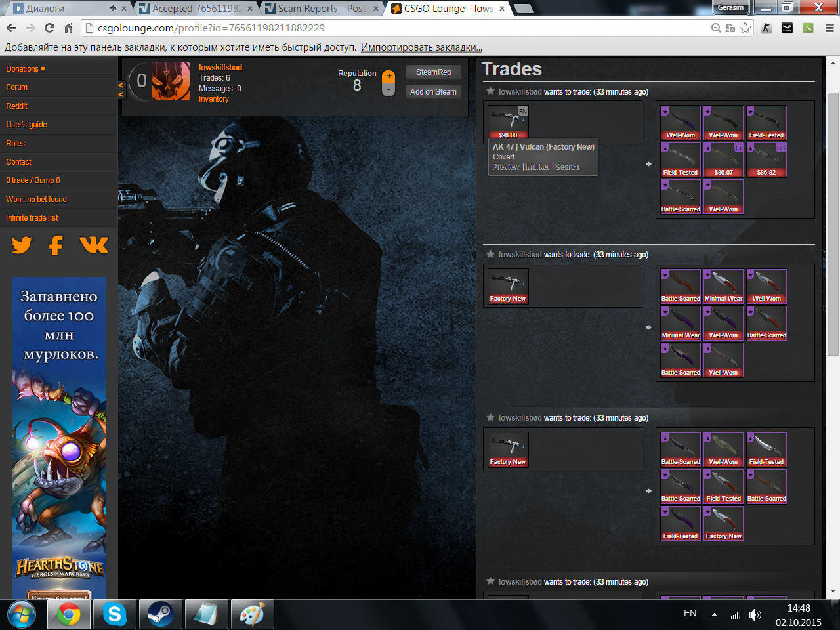Screen dimensions: 840x630
Task: Expand the Donations dropdown menu
Action: pyautogui.click(x=26, y=69)
